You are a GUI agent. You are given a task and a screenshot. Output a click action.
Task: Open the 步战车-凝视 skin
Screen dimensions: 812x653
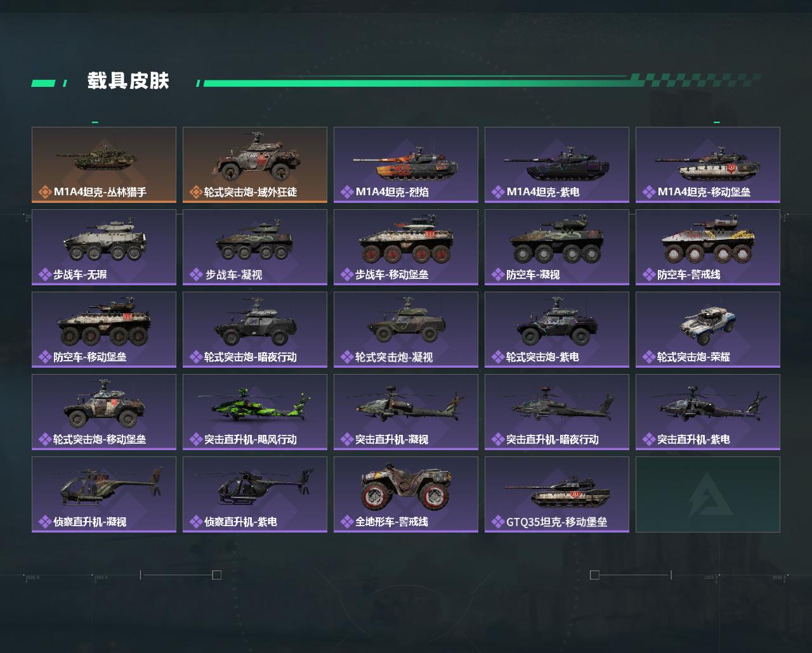click(x=255, y=247)
